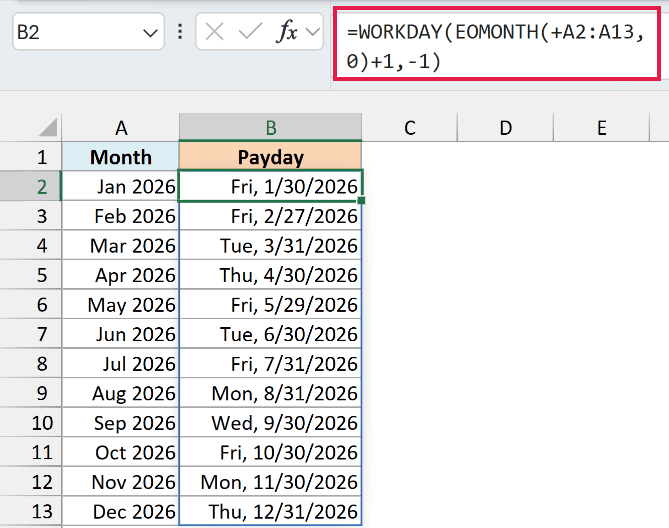Select cell Tue, 3/31/2026

click(271, 245)
